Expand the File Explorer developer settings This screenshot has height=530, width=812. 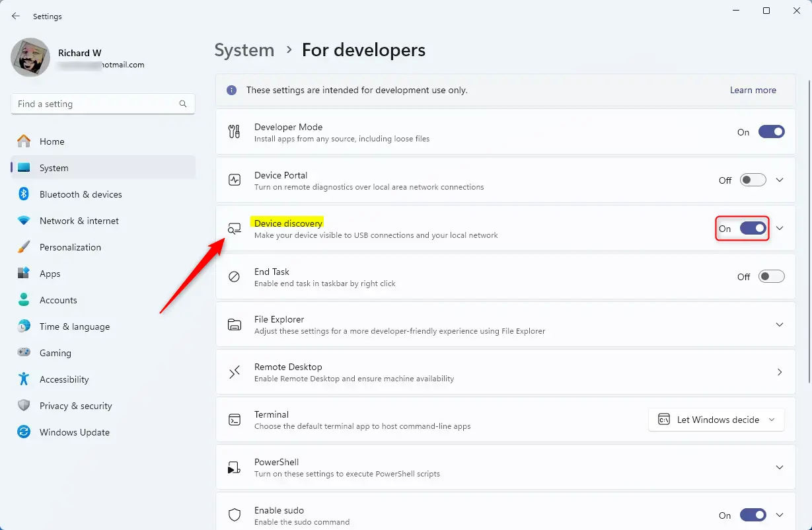(780, 324)
